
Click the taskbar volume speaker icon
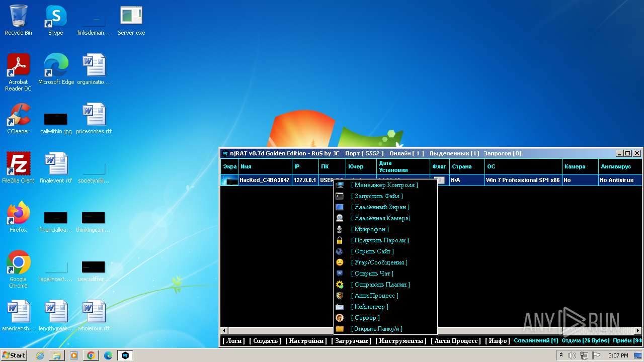click(572, 355)
